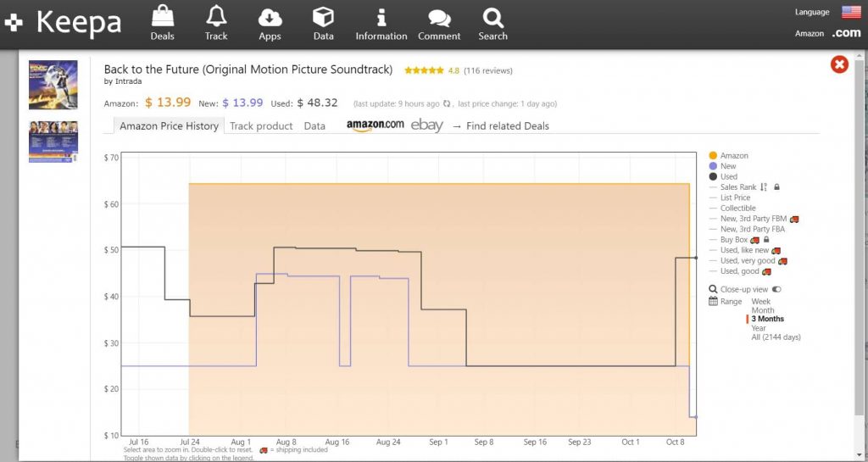Open the (116 reviews) link
Image resolution: width=868 pixels, height=462 pixels.
click(487, 70)
